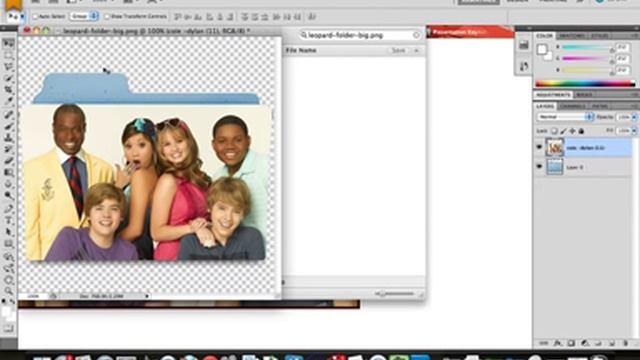640x360 pixels.
Task: Click the color spectrum ramp bar
Action: (585, 84)
